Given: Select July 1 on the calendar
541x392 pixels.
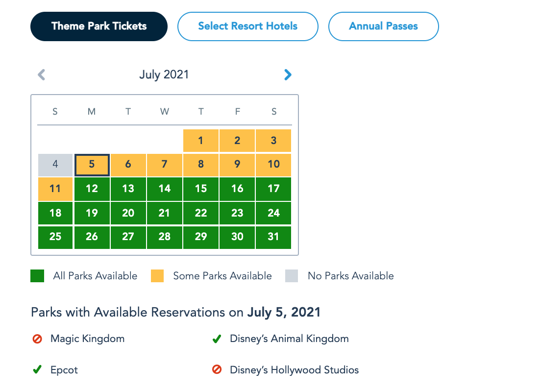Looking at the screenshot, I should point(201,141).
